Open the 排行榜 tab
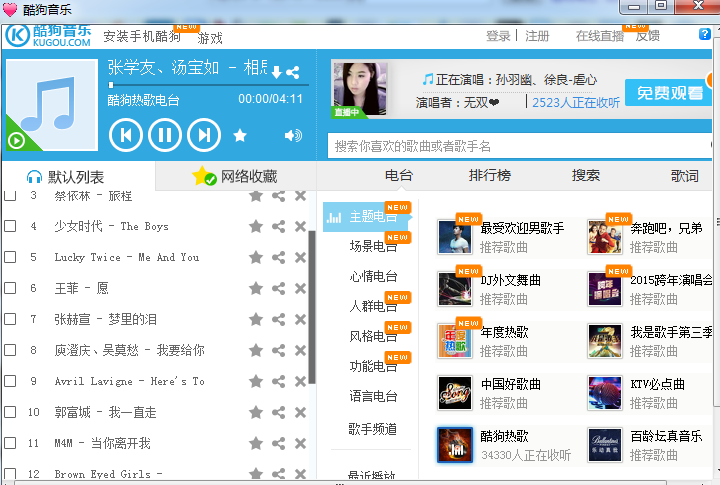The image size is (720, 485). point(489,175)
